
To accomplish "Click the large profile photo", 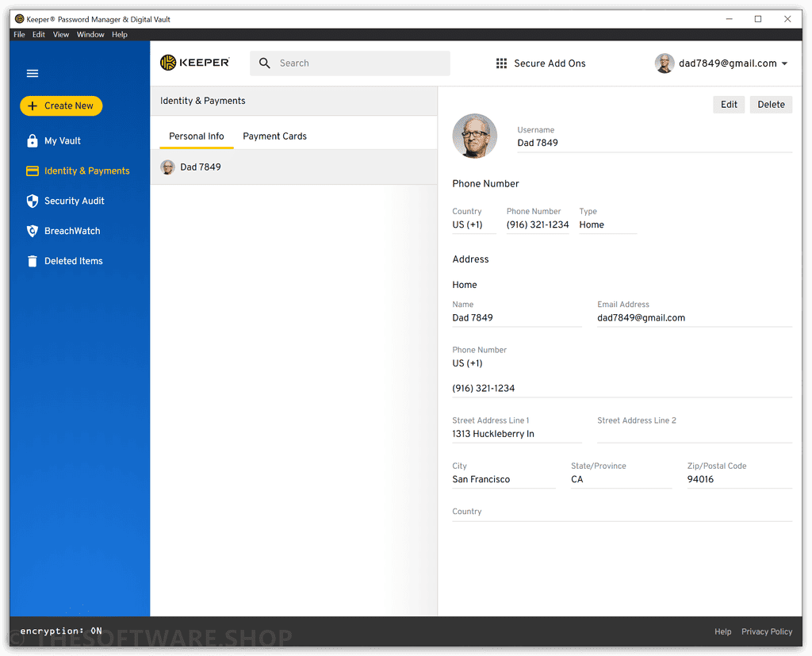I will [474, 136].
